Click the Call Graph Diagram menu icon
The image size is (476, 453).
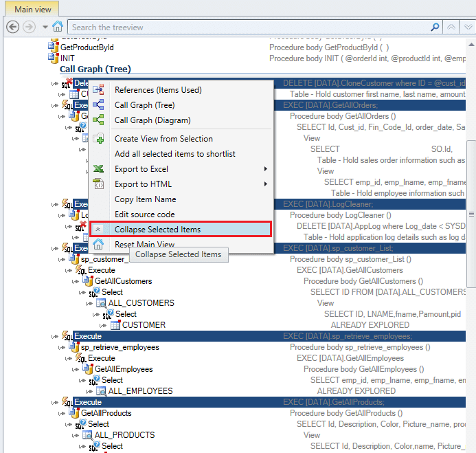98,120
